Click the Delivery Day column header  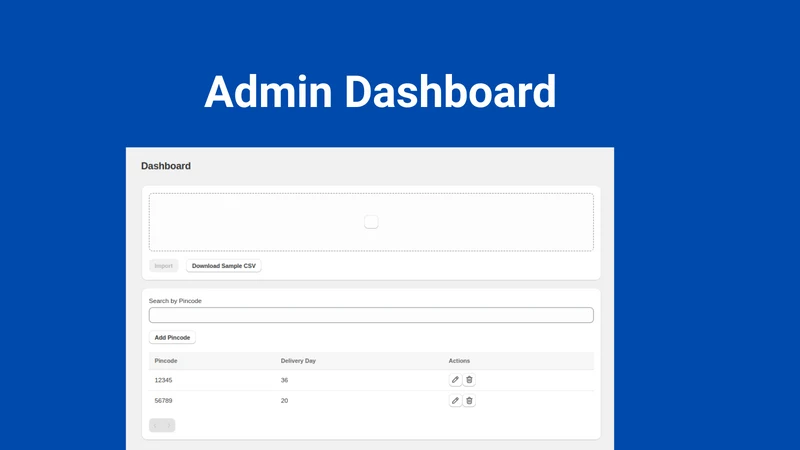[298, 361]
